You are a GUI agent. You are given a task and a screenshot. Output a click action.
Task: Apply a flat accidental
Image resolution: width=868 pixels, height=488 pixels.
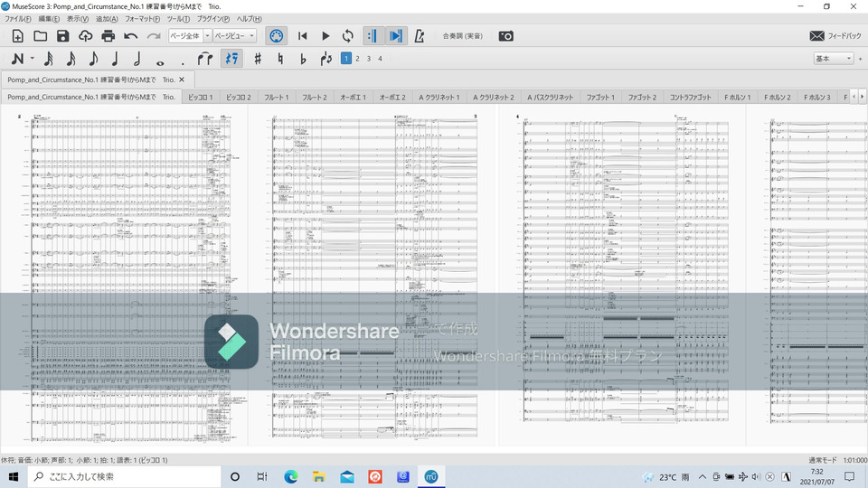pos(303,59)
